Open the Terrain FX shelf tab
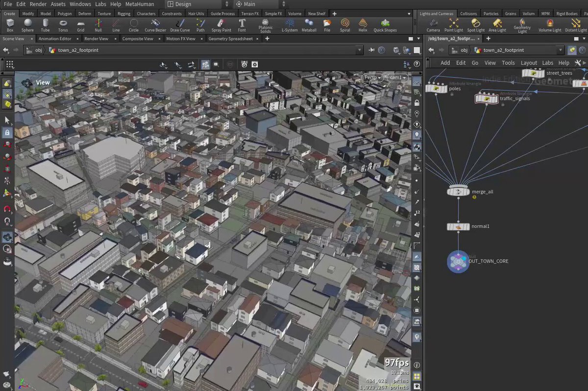The width and height of the screenshot is (588, 391). [x=250, y=14]
